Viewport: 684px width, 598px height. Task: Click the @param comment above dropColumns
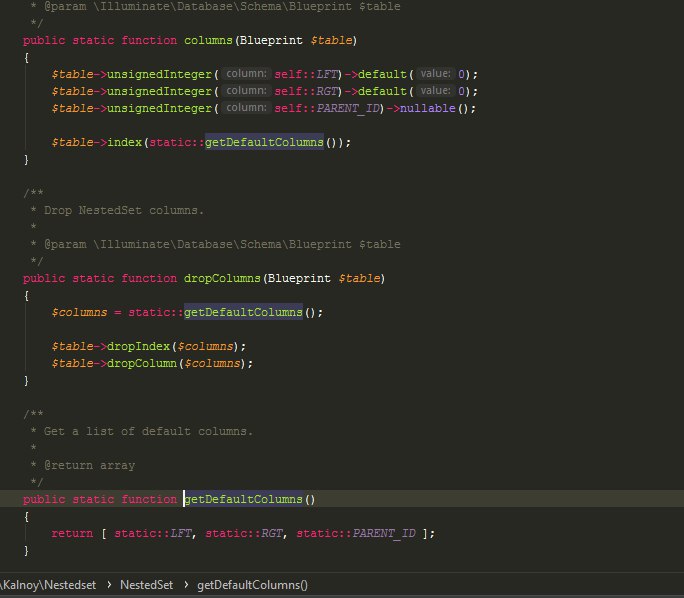pyautogui.click(x=222, y=244)
